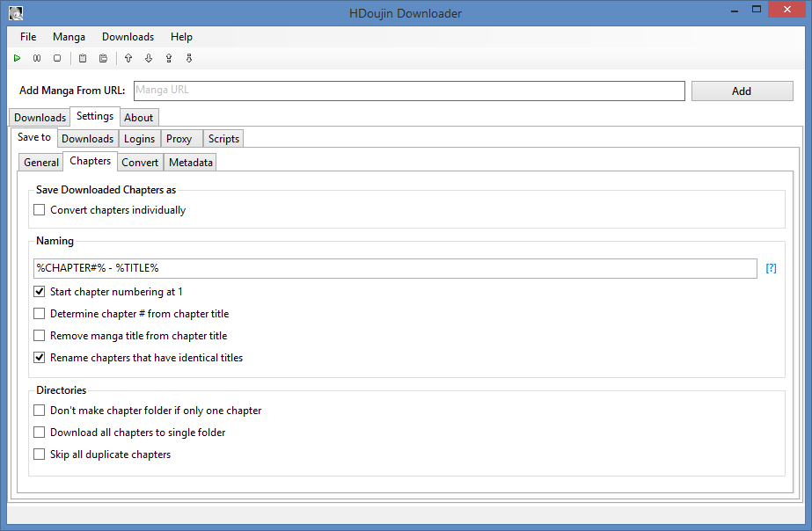
Task: Select the Save to settings tab
Action: (34, 137)
